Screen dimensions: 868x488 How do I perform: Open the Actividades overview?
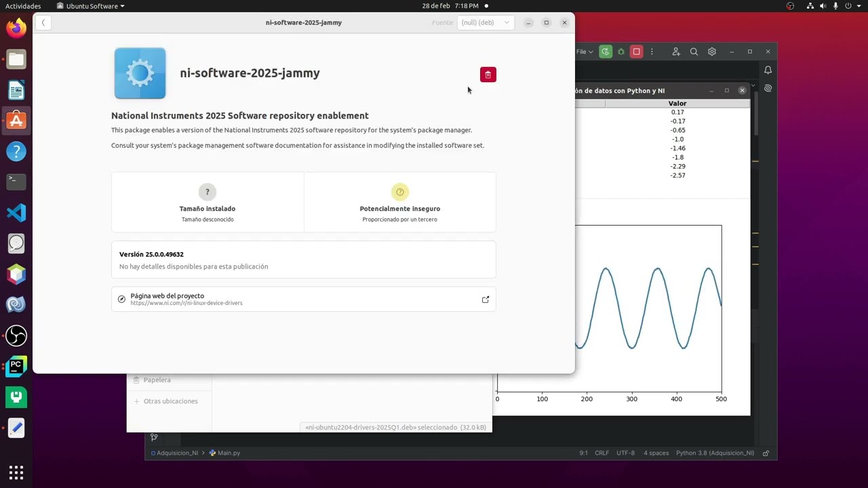(x=23, y=6)
